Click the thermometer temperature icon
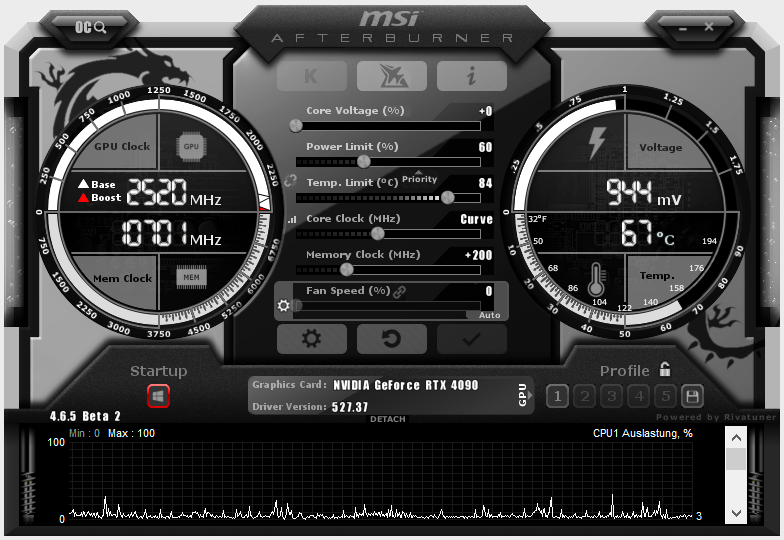The image size is (784, 540). 596,279
